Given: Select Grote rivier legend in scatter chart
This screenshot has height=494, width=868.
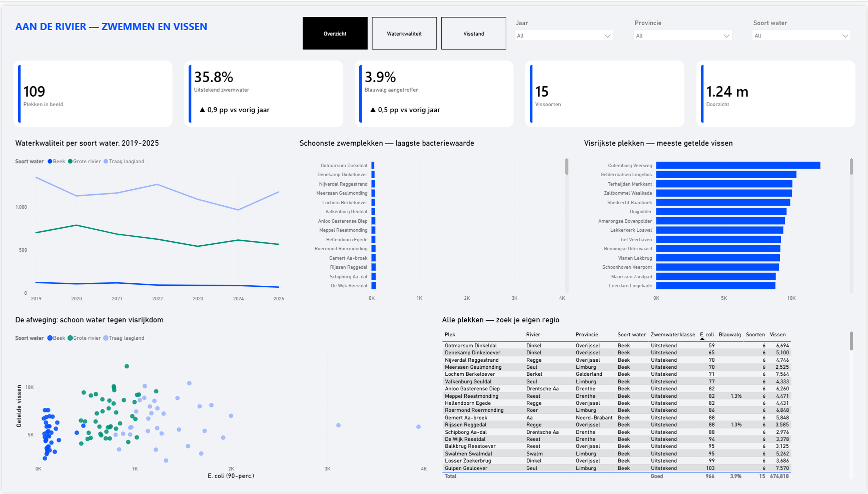Looking at the screenshot, I should tap(71, 338).
